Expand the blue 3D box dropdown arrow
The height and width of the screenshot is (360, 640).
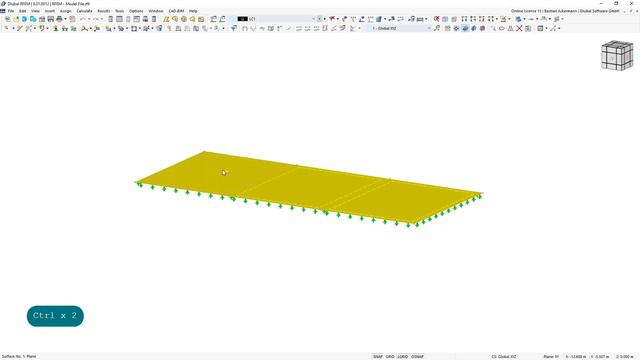coord(384,19)
